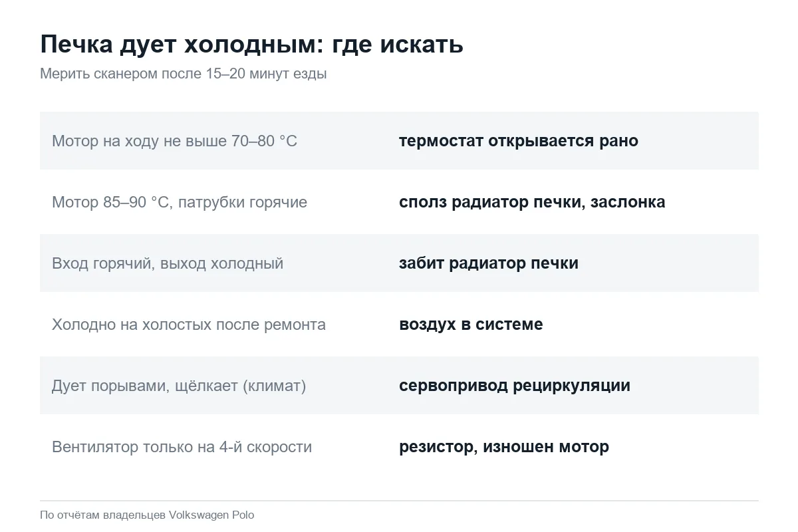
Task: Click the heading "Печка дует холодным: где искать"
Action: (251, 45)
